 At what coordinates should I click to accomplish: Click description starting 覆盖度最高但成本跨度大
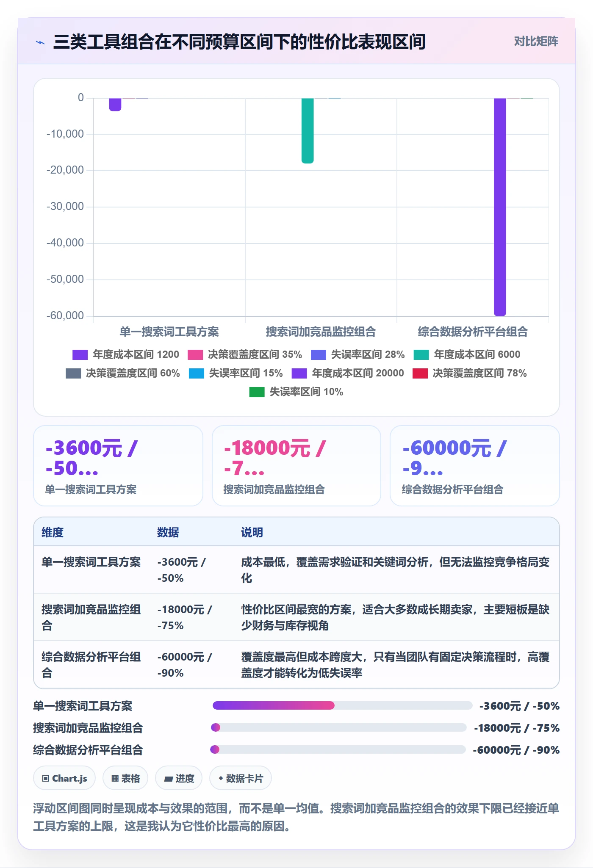pyautogui.click(x=395, y=665)
